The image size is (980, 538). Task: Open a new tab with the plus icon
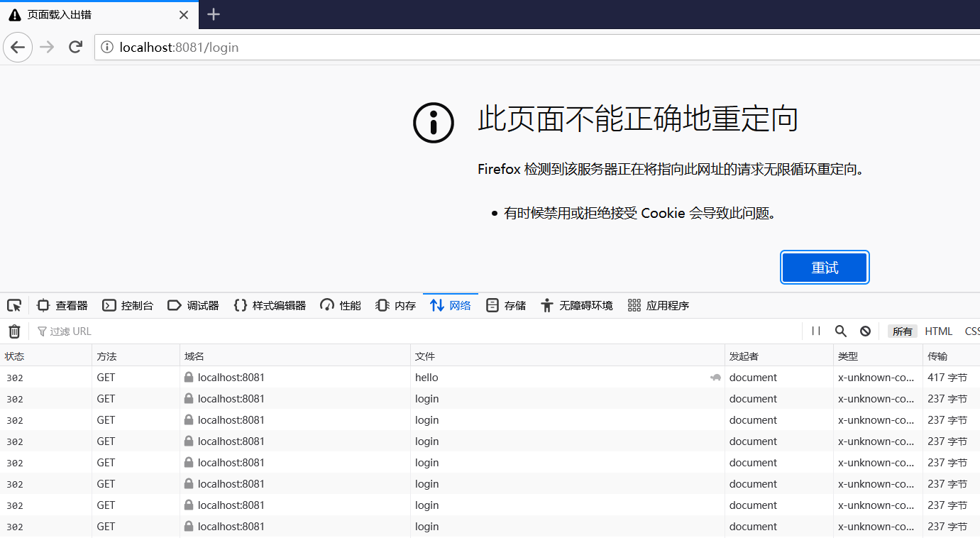pos(214,14)
